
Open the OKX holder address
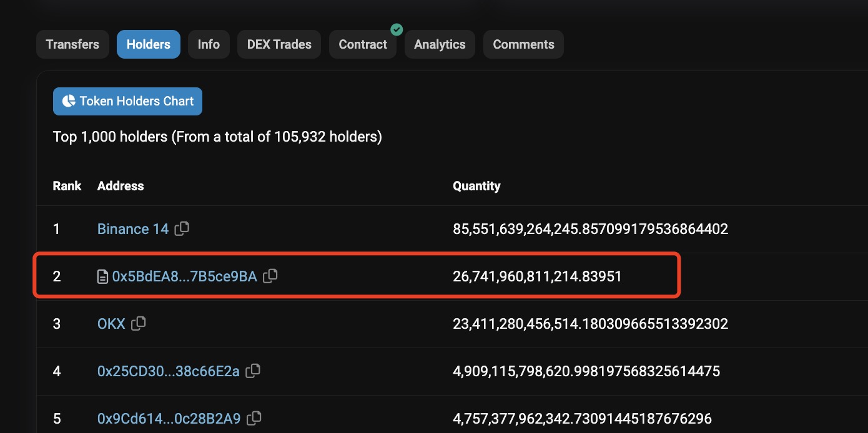pos(111,324)
